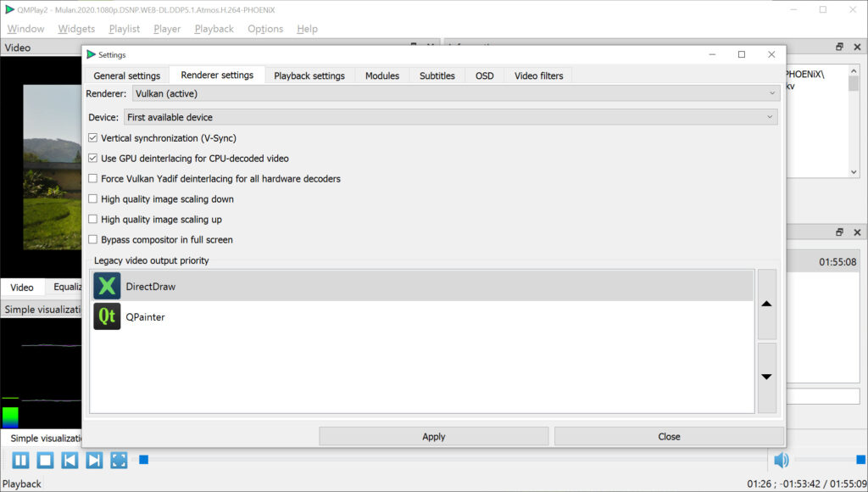Tick Bypass compositor in full screen
This screenshot has width=868, height=492.
[92, 239]
